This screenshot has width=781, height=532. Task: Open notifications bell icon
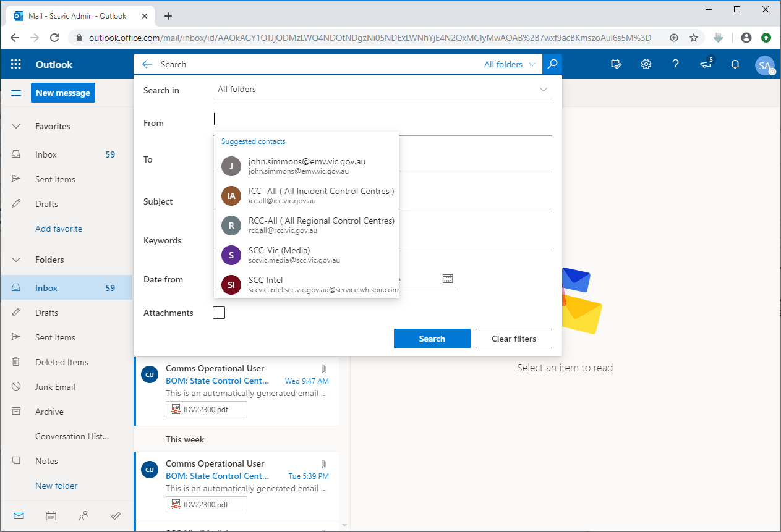[x=735, y=64]
